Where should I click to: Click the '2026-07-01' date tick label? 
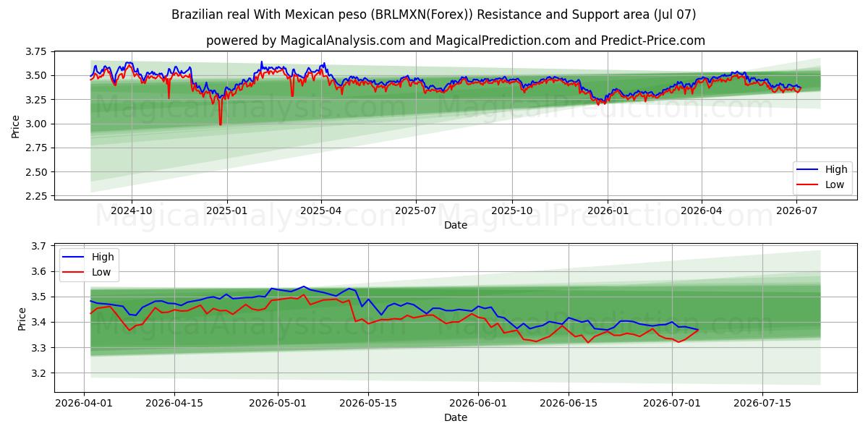(x=672, y=403)
